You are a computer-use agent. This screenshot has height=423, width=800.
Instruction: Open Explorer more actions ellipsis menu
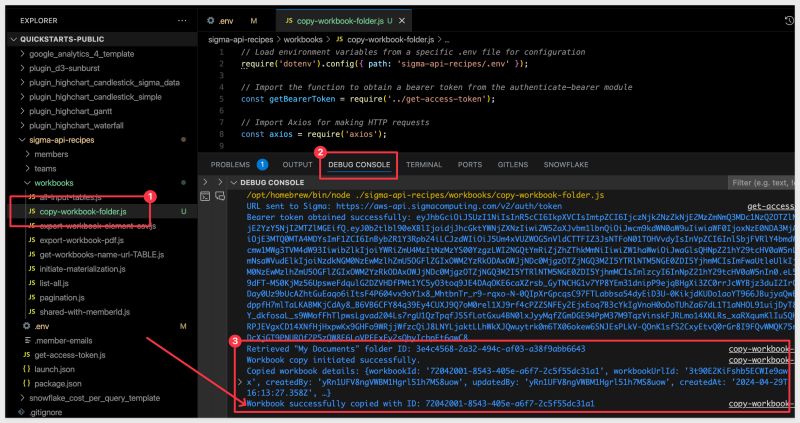pyautogui.click(x=182, y=20)
